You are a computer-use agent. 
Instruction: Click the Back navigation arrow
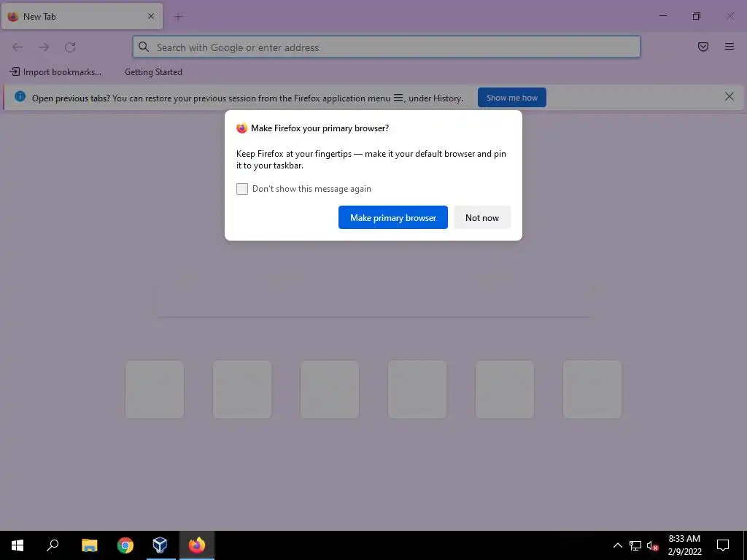(x=18, y=47)
